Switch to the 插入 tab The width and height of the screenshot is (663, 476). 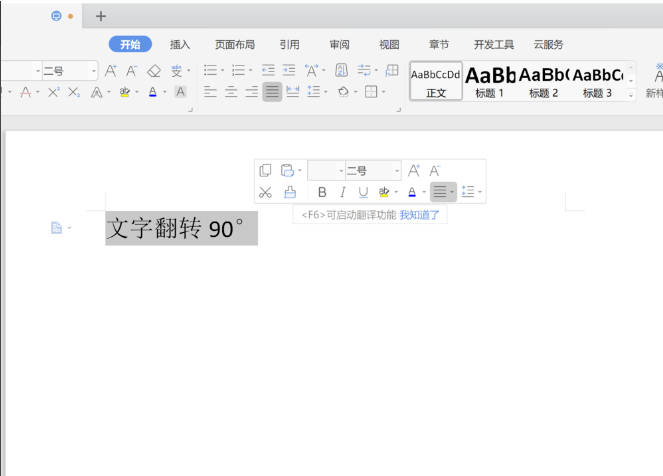pos(180,44)
